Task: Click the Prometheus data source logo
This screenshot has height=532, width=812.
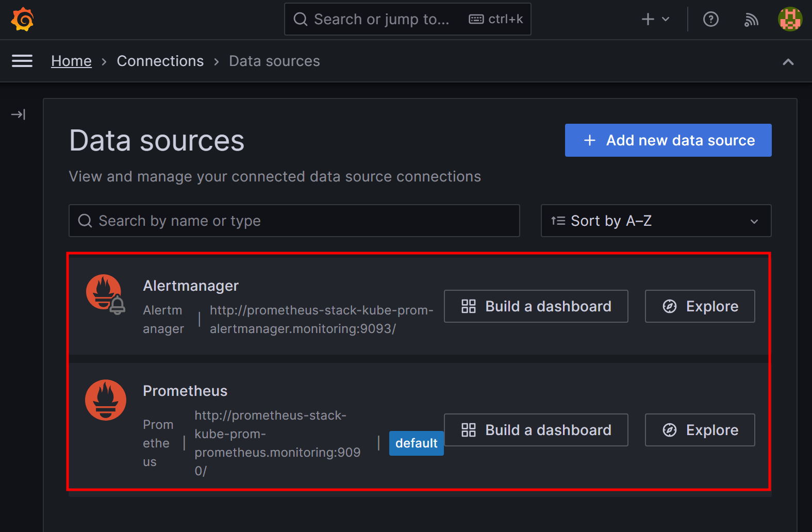Action: (106, 400)
